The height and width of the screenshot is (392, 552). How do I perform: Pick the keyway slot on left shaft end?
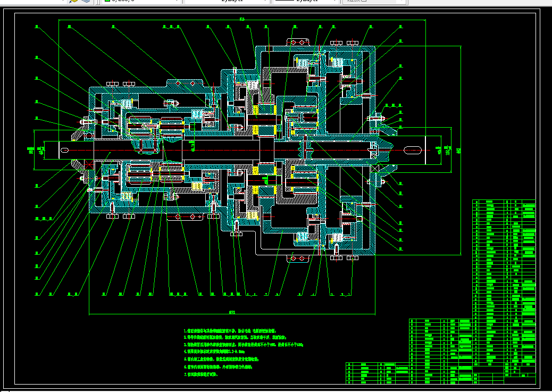click(64, 151)
